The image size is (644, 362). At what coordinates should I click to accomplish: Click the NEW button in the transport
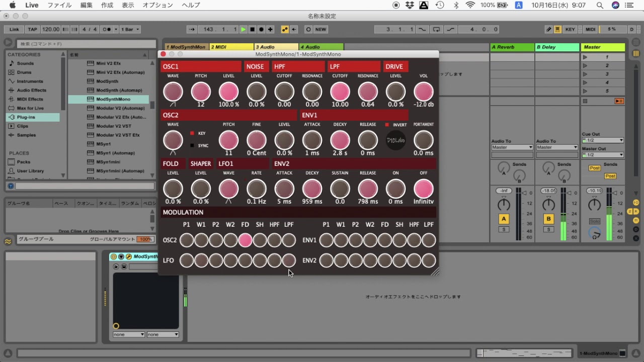tap(320, 29)
